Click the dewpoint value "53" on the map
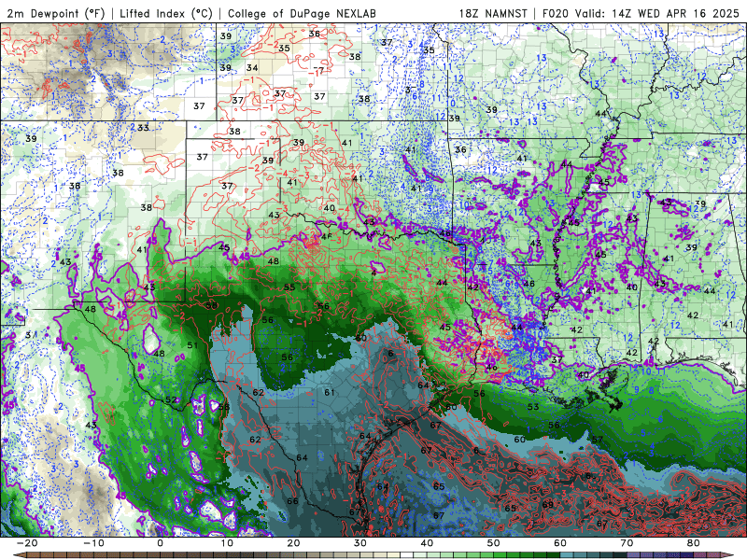747x560 pixels. [533, 407]
